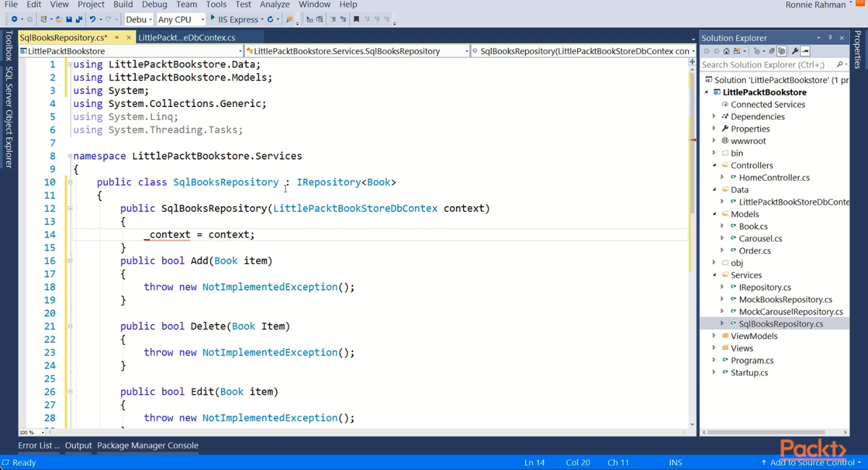The height and width of the screenshot is (470, 868).
Task: Select Carousel.cs in Solution Explorer
Action: 760,239
